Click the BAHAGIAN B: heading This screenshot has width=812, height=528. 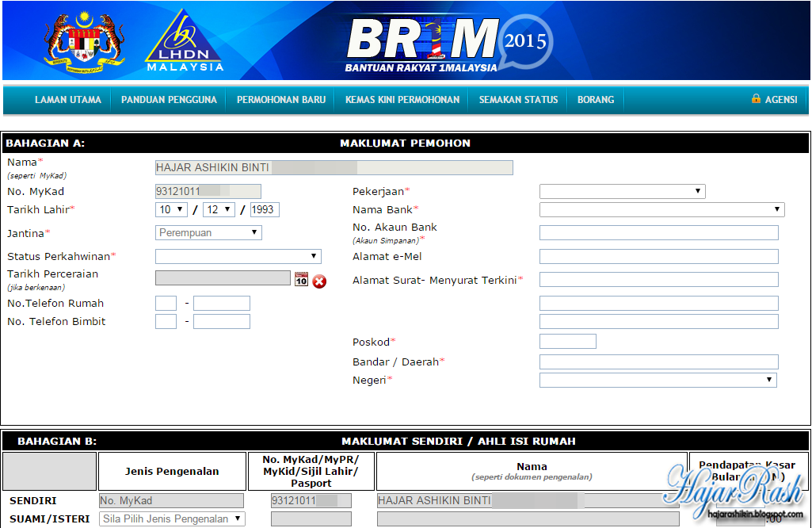(x=57, y=441)
